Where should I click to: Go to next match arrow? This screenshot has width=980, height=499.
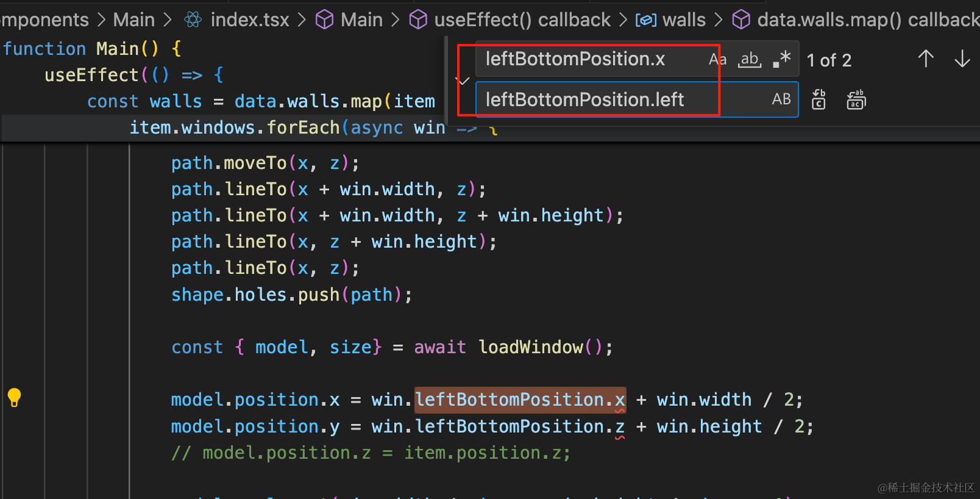pos(962,59)
